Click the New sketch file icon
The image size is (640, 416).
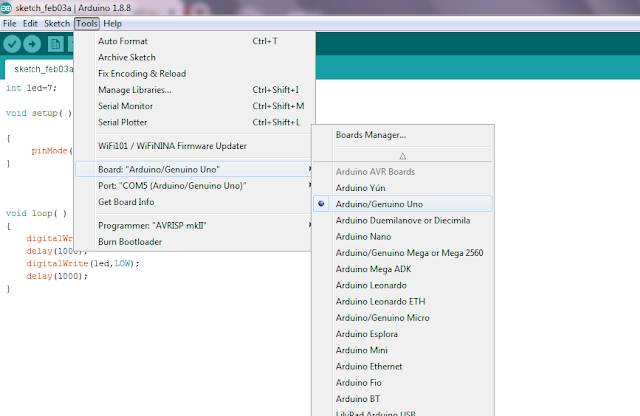point(56,44)
